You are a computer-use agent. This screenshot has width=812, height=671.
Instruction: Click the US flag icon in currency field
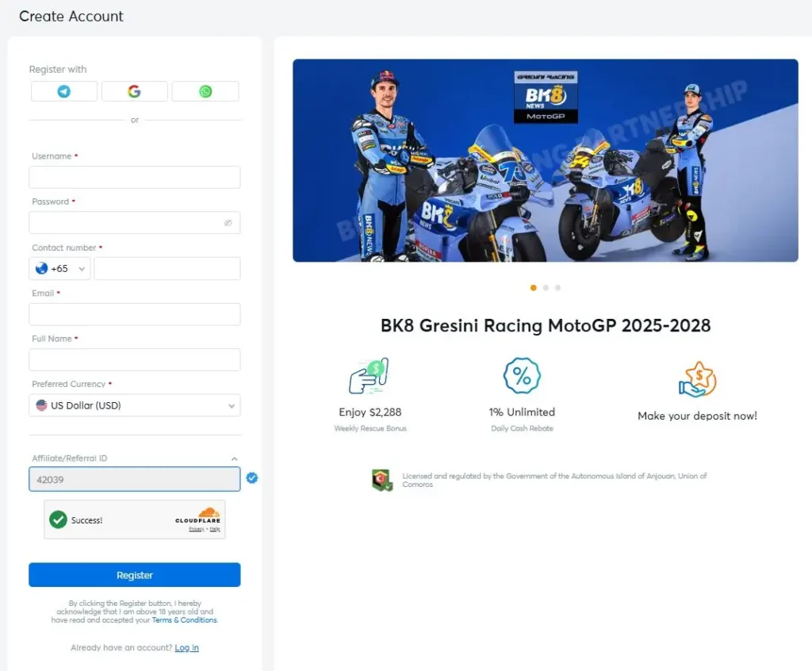coord(41,405)
